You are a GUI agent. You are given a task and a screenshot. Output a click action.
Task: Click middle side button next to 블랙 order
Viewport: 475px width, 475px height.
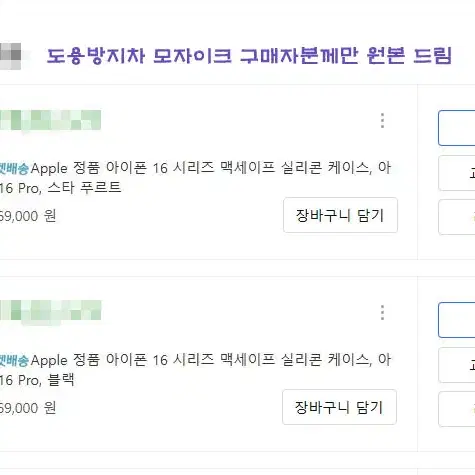[457, 365]
